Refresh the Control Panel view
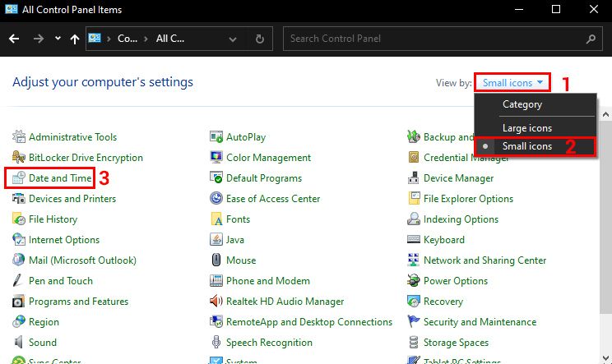Image resolution: width=612 pixels, height=364 pixels. coord(260,39)
